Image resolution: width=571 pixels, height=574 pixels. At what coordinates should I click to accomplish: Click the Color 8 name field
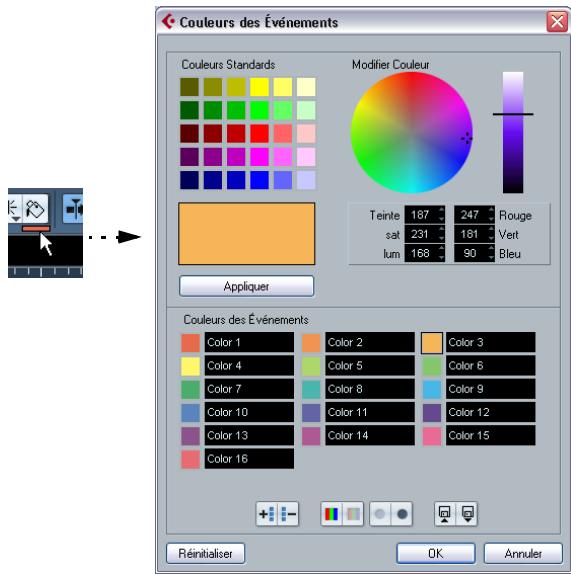coord(370,389)
